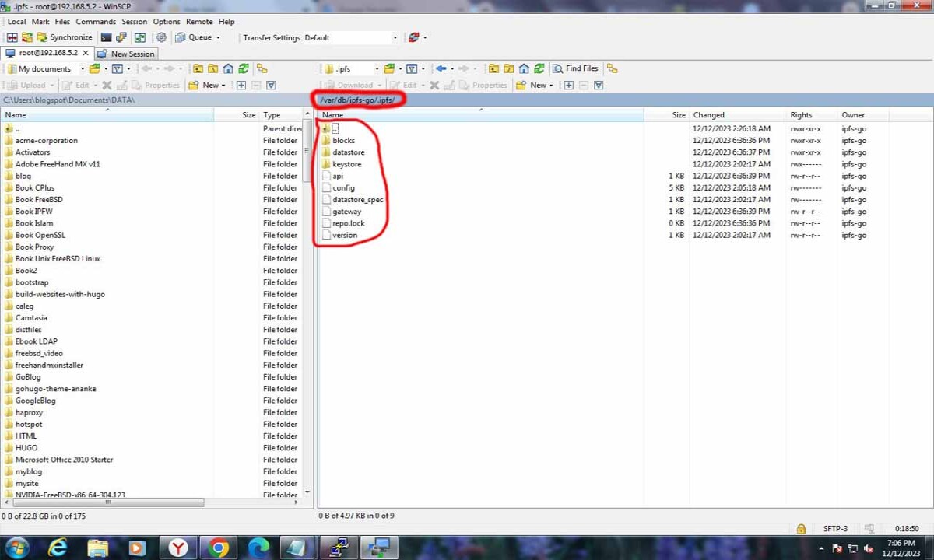
Task: Go to remote parent directory icon
Action: point(493,68)
